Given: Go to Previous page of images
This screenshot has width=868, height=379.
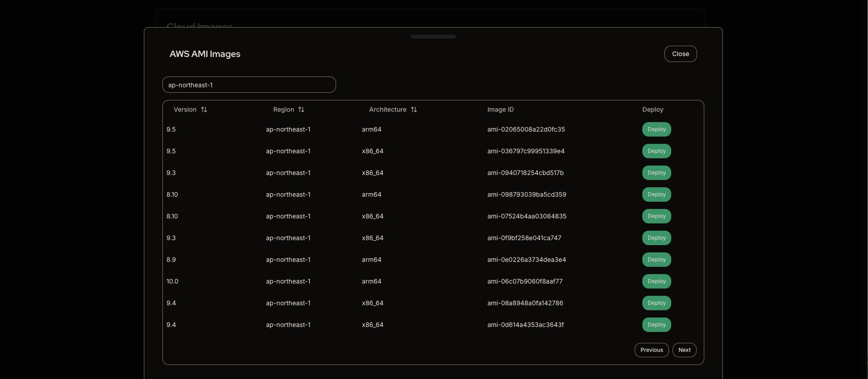Looking at the screenshot, I should click(x=651, y=350).
